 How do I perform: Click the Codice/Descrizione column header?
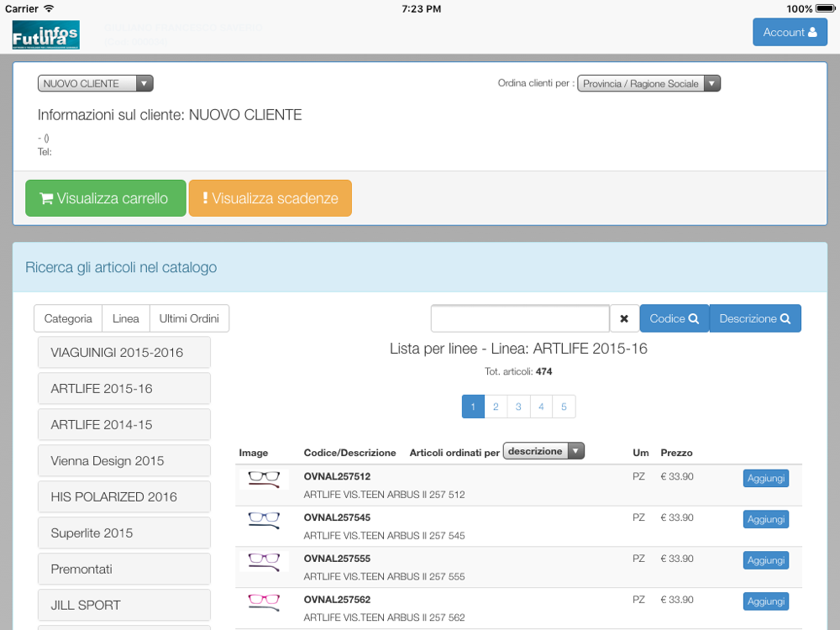349,453
